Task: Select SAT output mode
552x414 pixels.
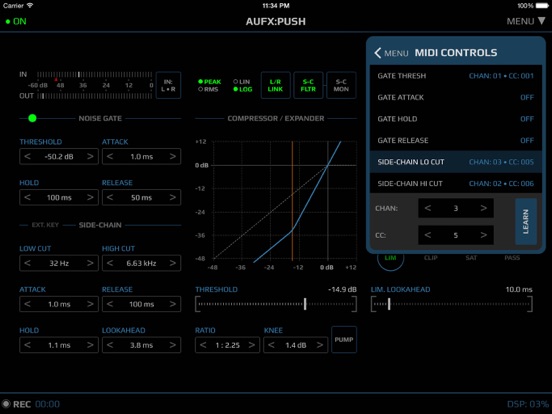Action: 471,258
